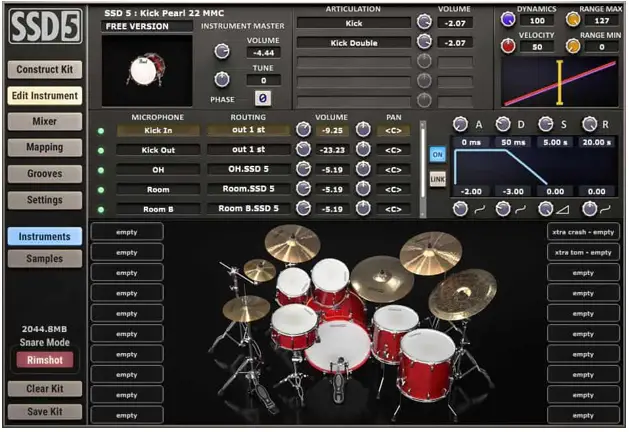Click the kick drum in the kit view
The width and height of the screenshot is (629, 432).
click(x=338, y=347)
